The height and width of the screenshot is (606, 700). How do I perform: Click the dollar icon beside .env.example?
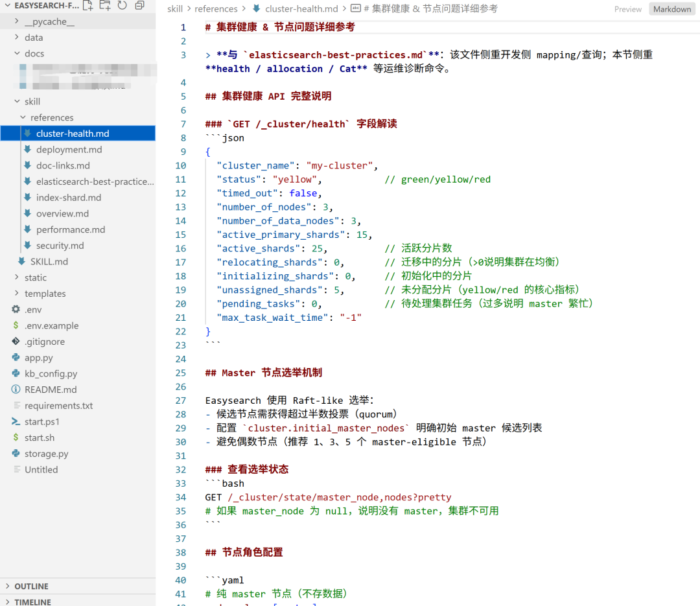tap(16, 325)
